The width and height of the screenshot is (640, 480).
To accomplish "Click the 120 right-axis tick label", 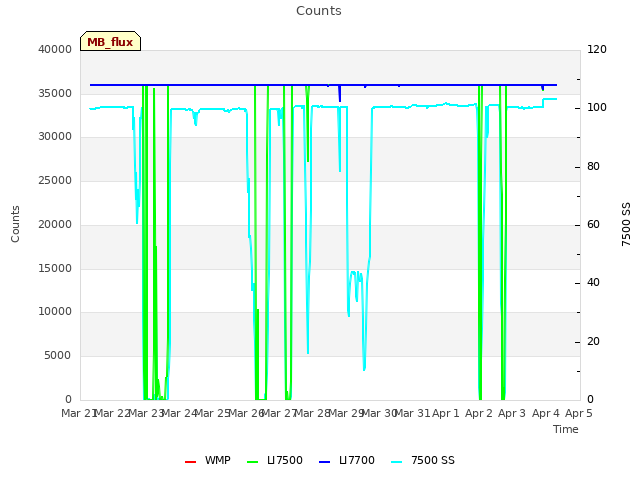I will (597, 49).
